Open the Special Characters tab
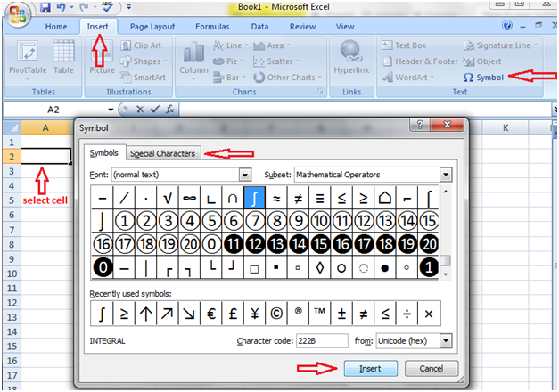 pos(163,153)
